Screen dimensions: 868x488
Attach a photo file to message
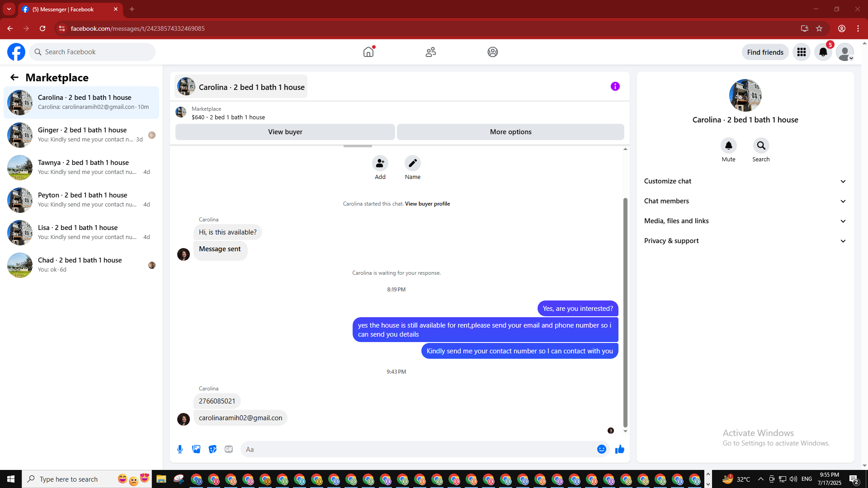196,449
